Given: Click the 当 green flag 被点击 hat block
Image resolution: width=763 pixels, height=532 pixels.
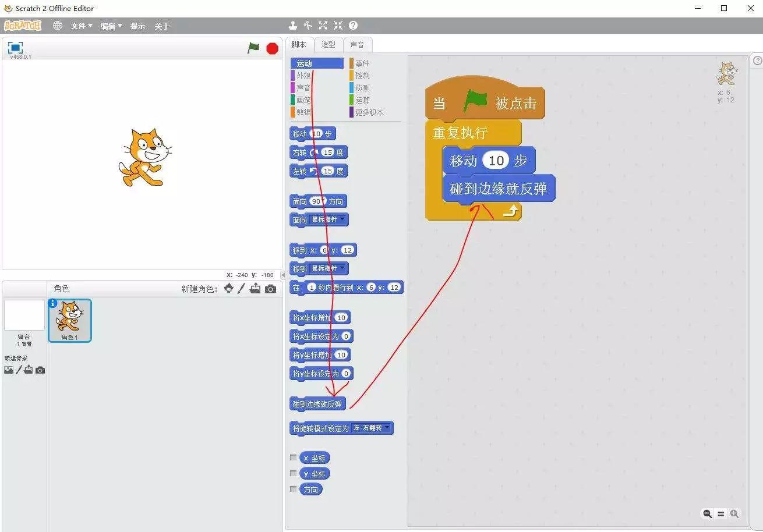Looking at the screenshot, I should pos(485,100).
